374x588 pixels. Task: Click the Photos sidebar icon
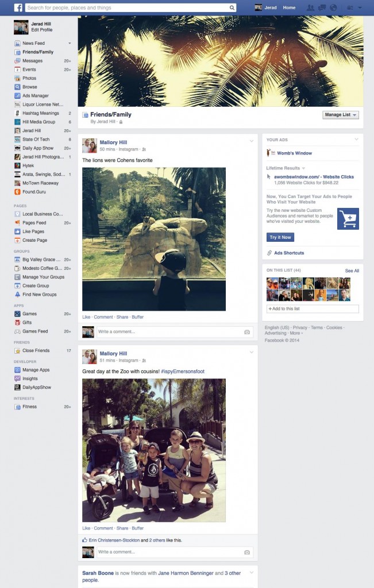(x=17, y=78)
